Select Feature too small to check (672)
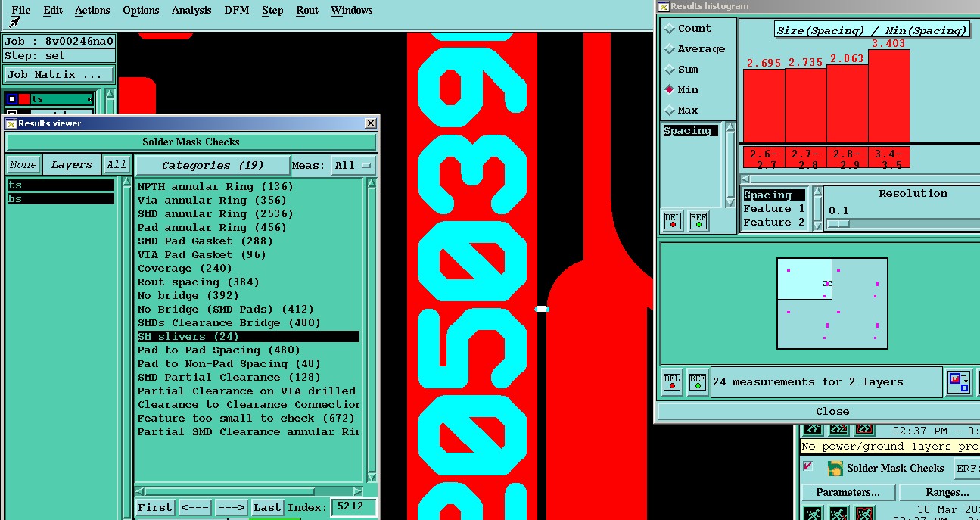Screen dimensions: 980x520 247,418
